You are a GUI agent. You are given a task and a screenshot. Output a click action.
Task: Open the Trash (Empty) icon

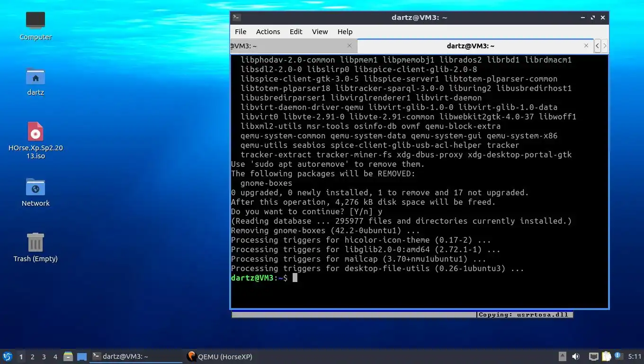point(36,247)
